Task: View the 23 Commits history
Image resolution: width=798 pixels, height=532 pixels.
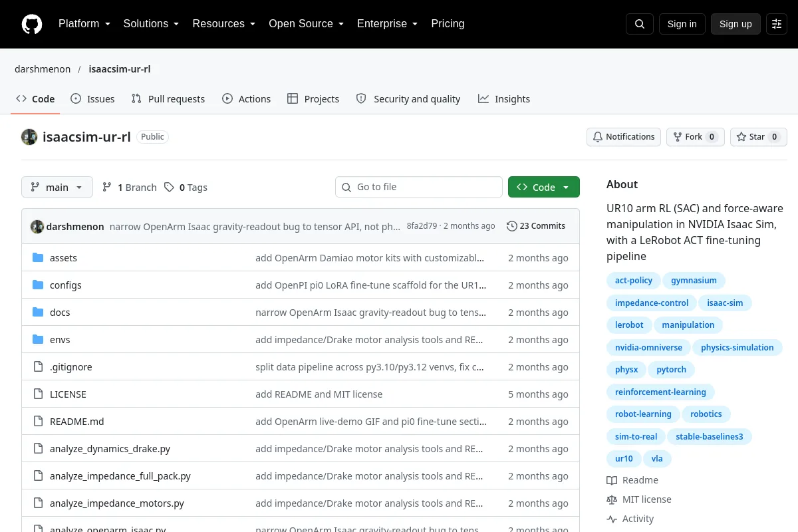Action: tap(536, 226)
